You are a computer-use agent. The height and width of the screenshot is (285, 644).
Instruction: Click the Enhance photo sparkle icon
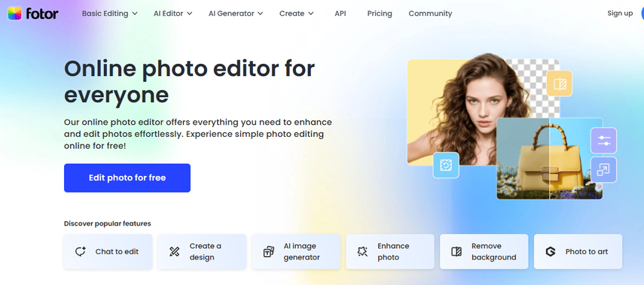tap(362, 251)
